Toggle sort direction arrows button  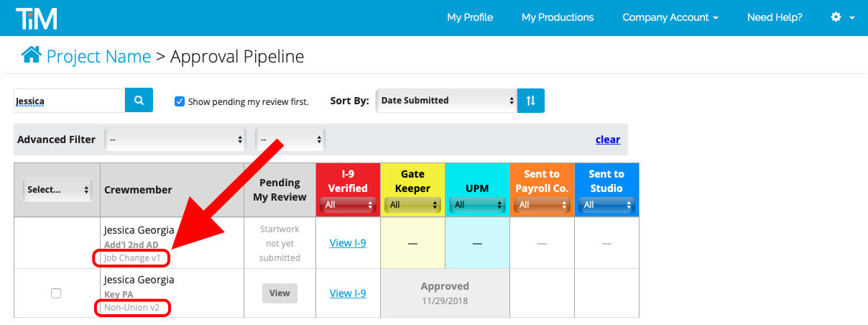coord(531,101)
